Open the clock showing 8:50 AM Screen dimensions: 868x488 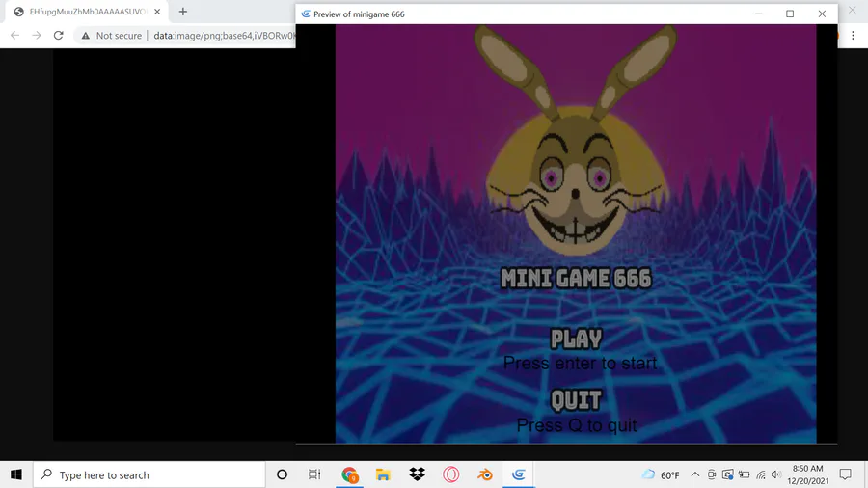808,474
